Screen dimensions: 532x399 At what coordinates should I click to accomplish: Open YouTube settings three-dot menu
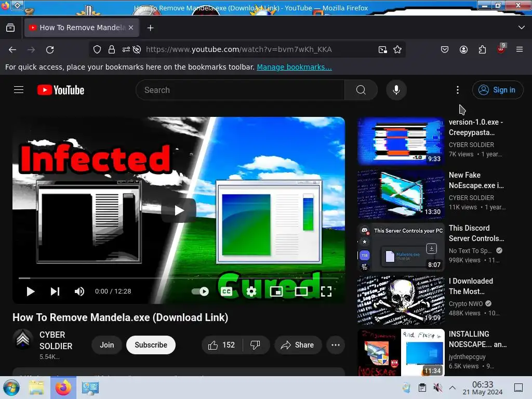[x=458, y=90]
